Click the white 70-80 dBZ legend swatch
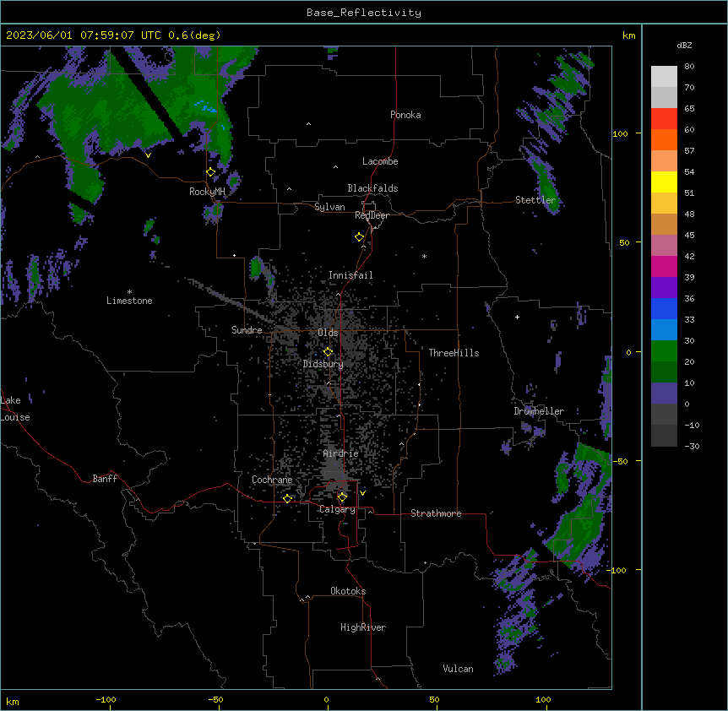The width and height of the screenshot is (728, 711). pyautogui.click(x=664, y=77)
